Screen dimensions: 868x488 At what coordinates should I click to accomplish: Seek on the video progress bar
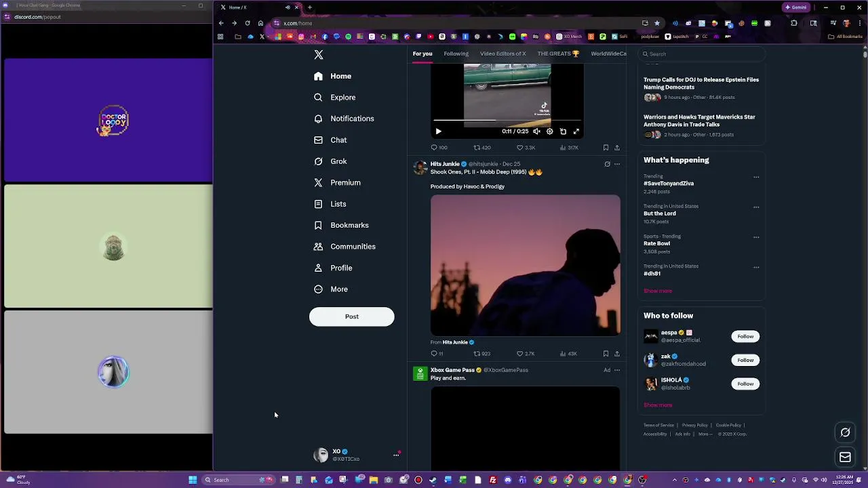(507, 121)
